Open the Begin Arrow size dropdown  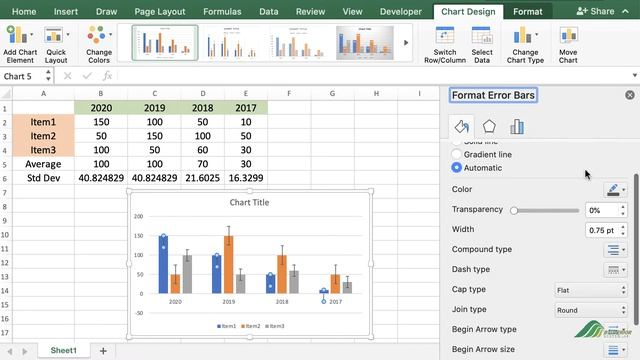click(x=616, y=350)
